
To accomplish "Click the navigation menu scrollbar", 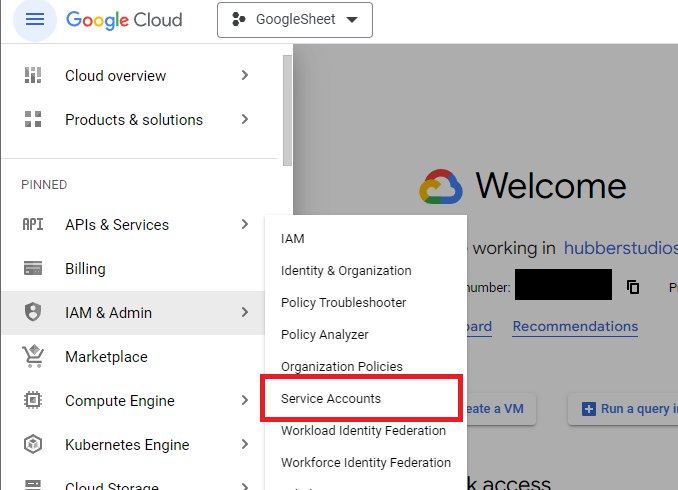I will pos(288,110).
